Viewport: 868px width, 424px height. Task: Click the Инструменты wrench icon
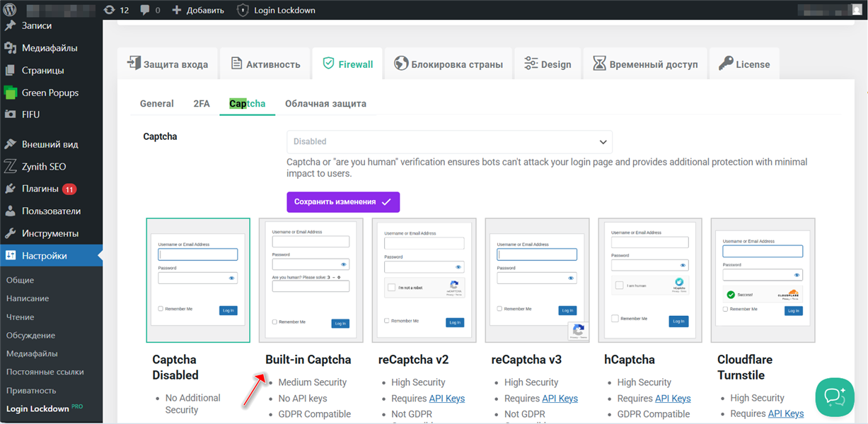tap(10, 233)
